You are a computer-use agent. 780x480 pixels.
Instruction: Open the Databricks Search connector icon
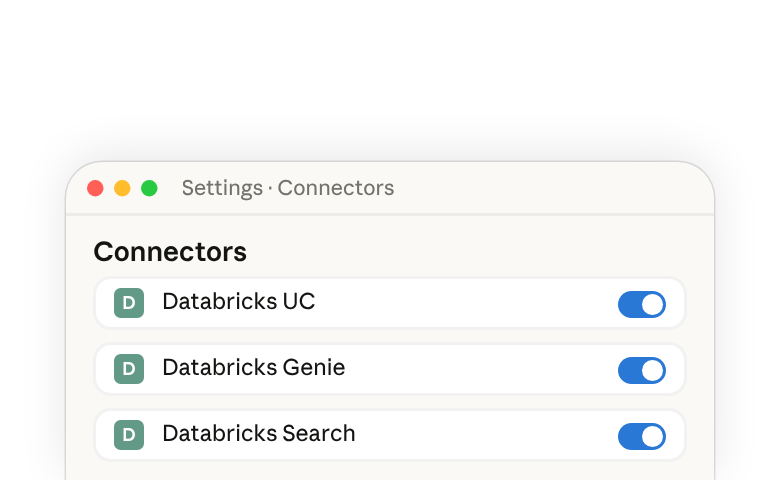point(129,435)
